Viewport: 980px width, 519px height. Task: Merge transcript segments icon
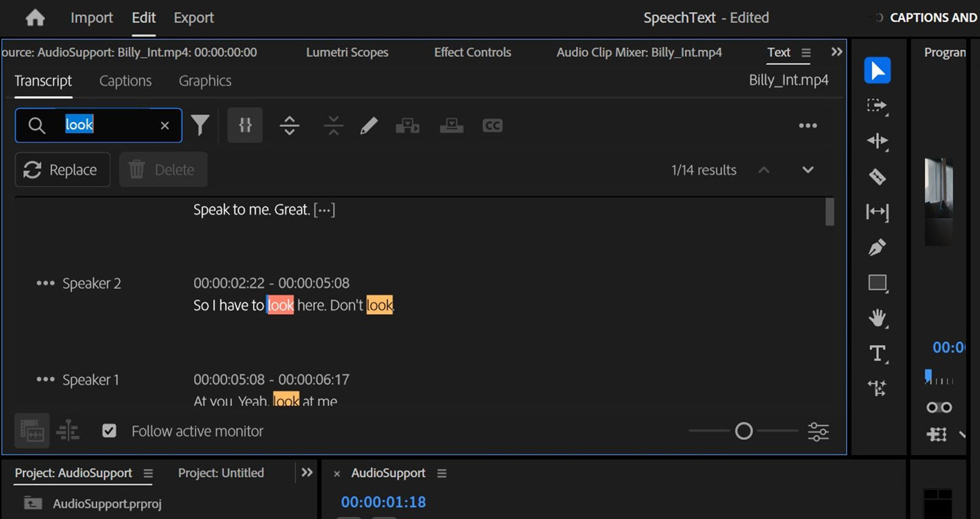pos(333,125)
